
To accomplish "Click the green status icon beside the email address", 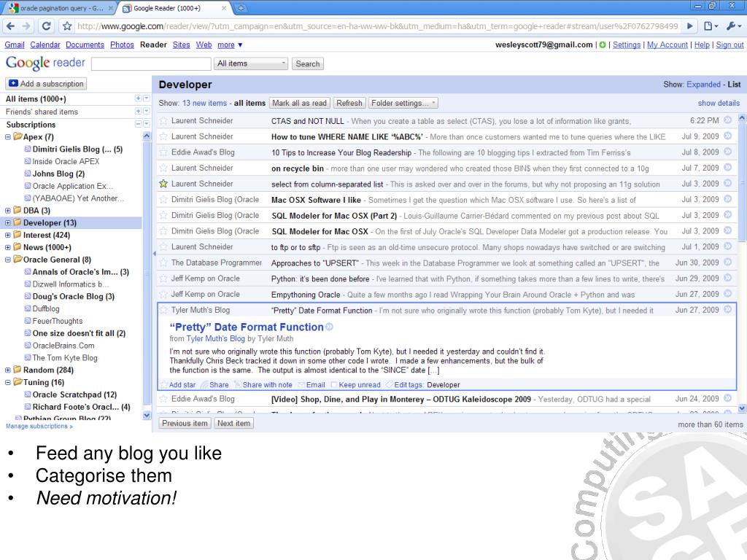I will point(603,44).
